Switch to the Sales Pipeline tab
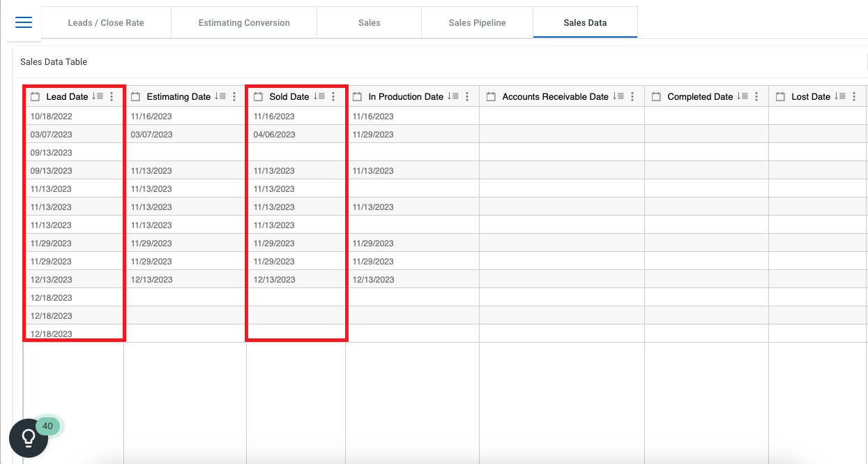Viewport: 868px width, 464px height. point(477,22)
